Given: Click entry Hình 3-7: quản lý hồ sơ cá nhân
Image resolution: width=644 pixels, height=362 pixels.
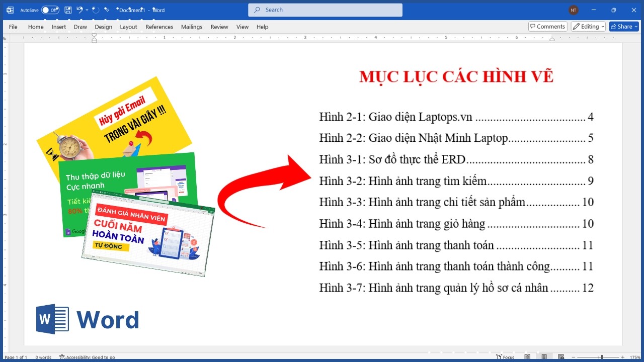Looking at the screenshot, I should [456, 288].
